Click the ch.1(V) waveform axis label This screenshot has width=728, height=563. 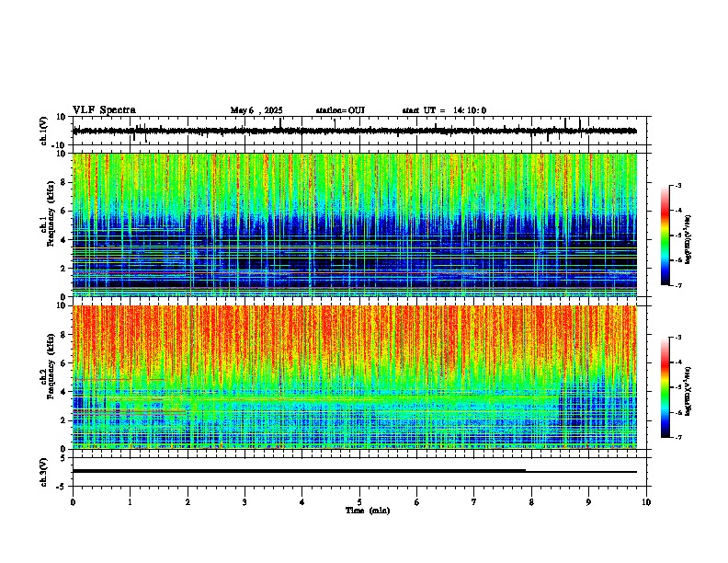tap(44, 131)
